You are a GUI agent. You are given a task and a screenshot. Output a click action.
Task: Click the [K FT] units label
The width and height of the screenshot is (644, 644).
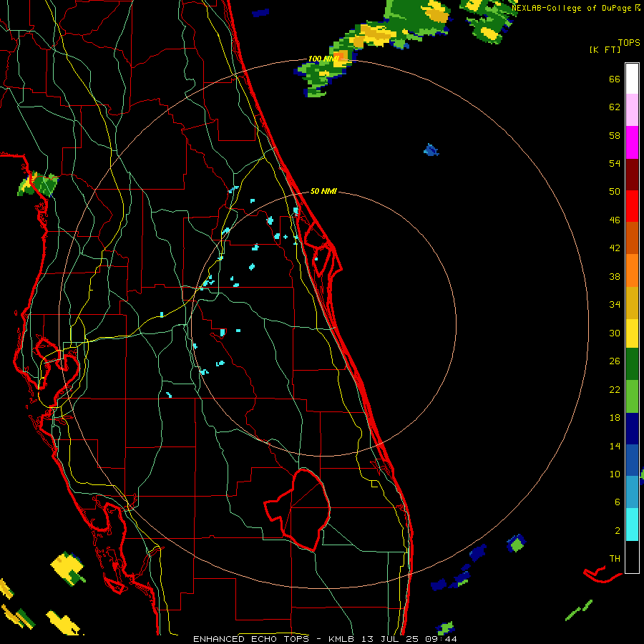pos(605,49)
